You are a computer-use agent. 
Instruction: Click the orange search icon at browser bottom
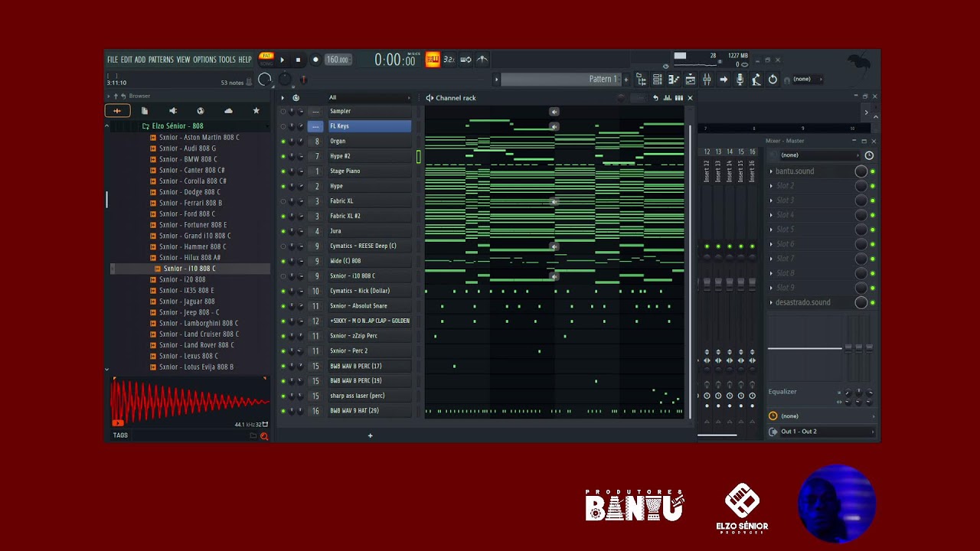point(264,436)
